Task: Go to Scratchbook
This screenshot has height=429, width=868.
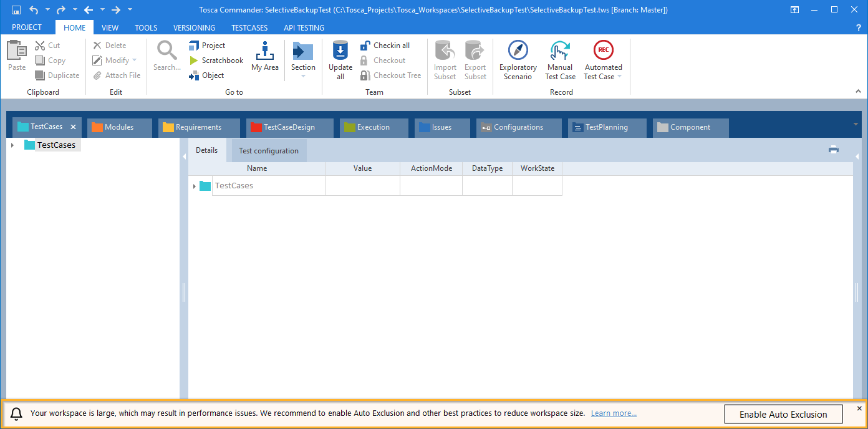Action: 216,60
